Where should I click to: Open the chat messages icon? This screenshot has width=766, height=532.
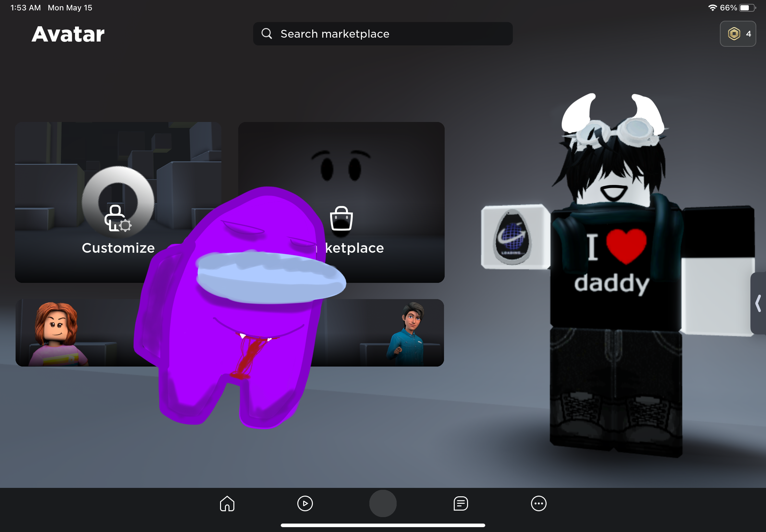coord(461,503)
